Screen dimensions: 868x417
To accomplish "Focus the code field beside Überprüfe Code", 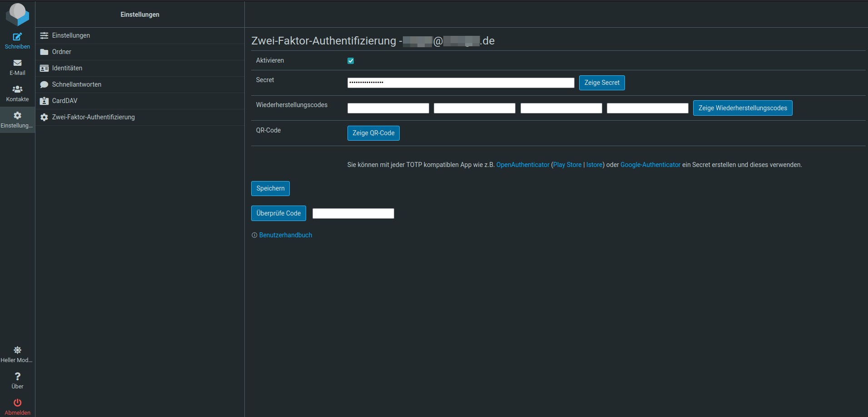I will [x=353, y=214].
